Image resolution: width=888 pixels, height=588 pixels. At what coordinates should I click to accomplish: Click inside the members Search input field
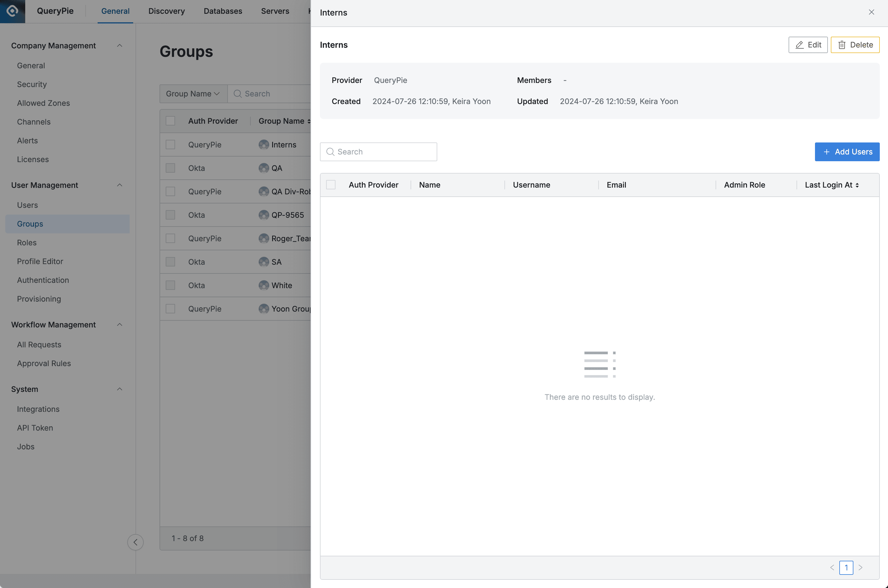click(x=379, y=152)
